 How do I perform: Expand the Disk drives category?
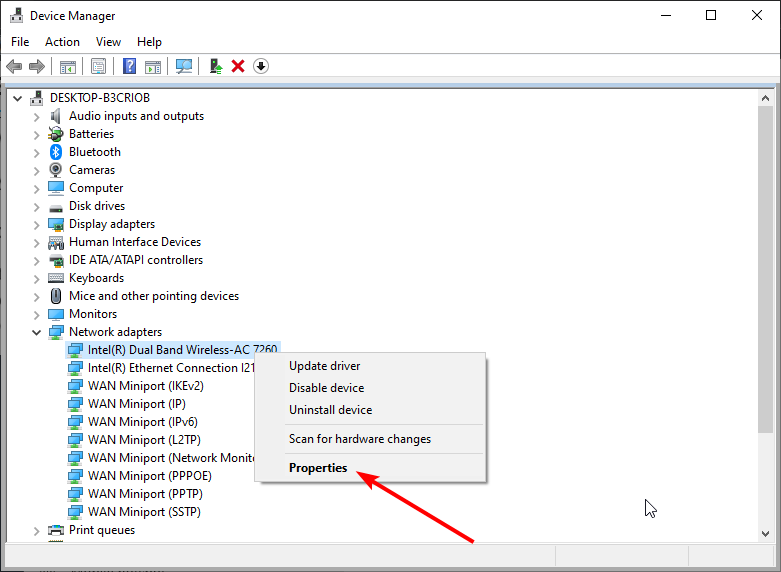pos(36,206)
